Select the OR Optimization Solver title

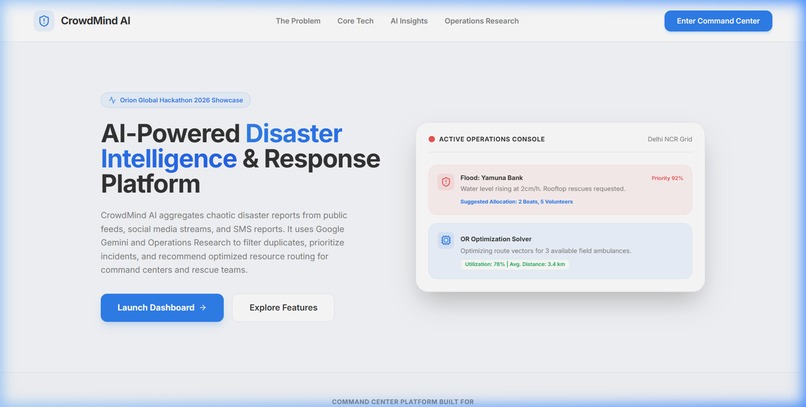point(496,239)
